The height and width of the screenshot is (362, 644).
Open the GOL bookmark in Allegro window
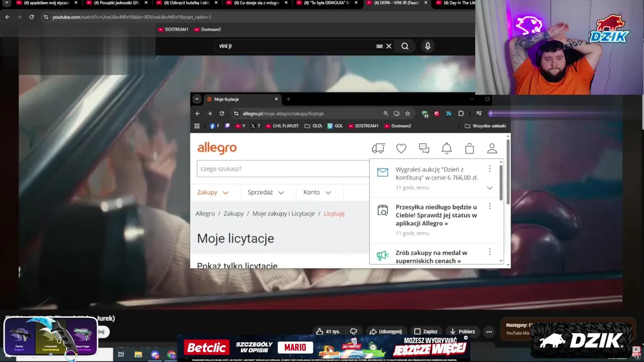point(335,126)
